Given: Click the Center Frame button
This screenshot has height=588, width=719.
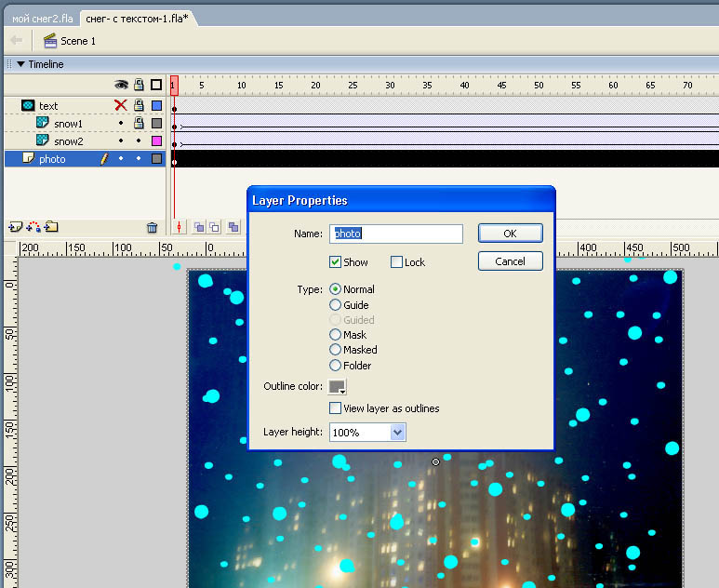Looking at the screenshot, I should pyautogui.click(x=180, y=226).
